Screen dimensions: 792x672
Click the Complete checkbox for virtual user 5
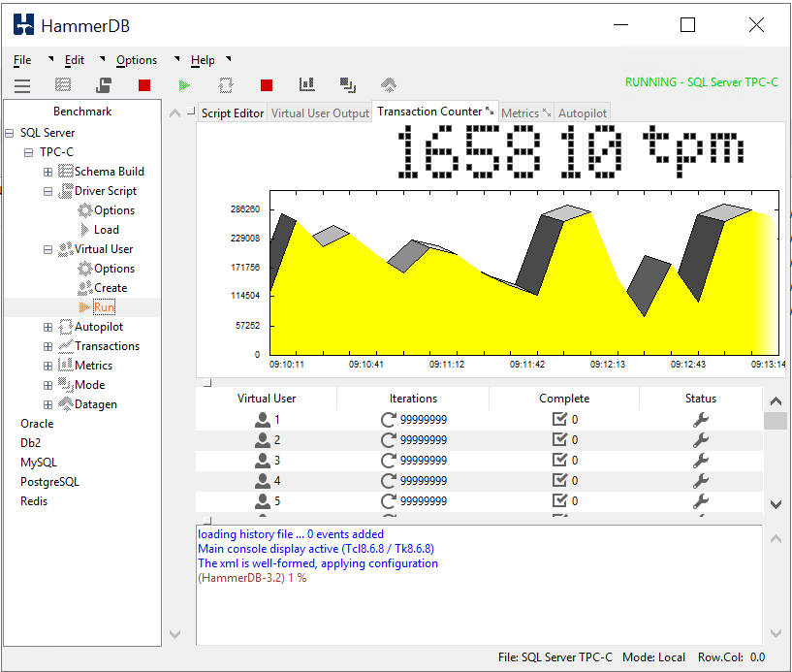[559, 501]
